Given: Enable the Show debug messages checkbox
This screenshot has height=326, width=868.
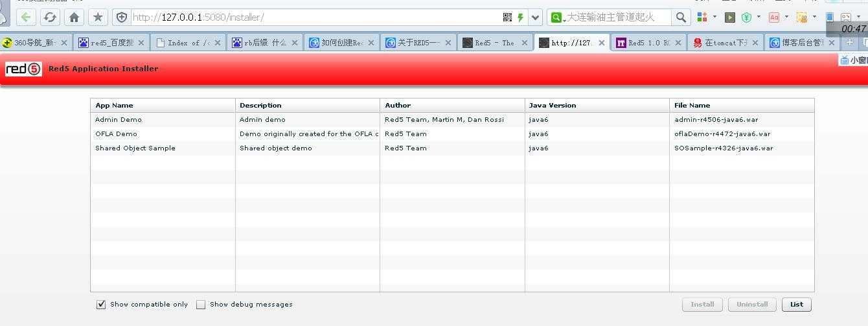Looking at the screenshot, I should [201, 304].
